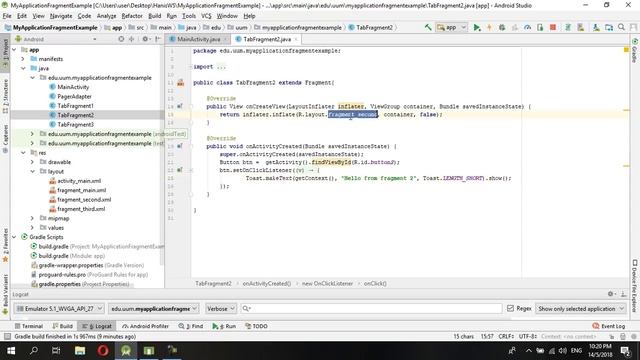The width and height of the screenshot is (640, 360).
Task: Expand the manifests folder
Action: pos(23,59)
